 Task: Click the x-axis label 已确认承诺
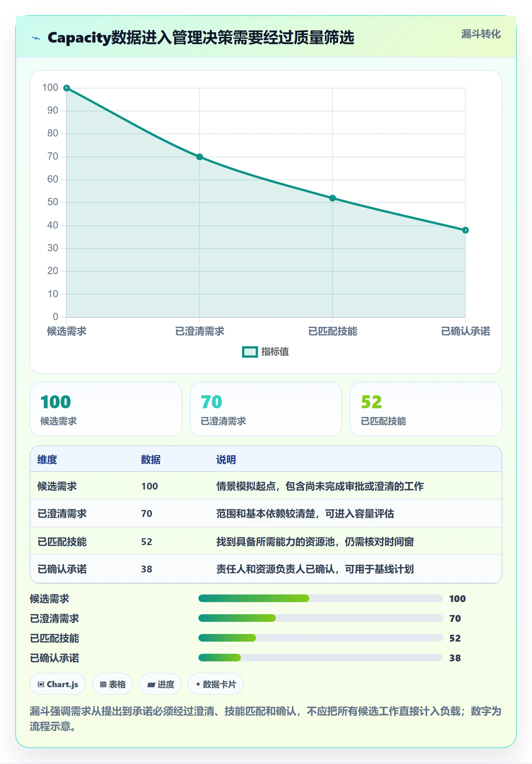pyautogui.click(x=465, y=331)
